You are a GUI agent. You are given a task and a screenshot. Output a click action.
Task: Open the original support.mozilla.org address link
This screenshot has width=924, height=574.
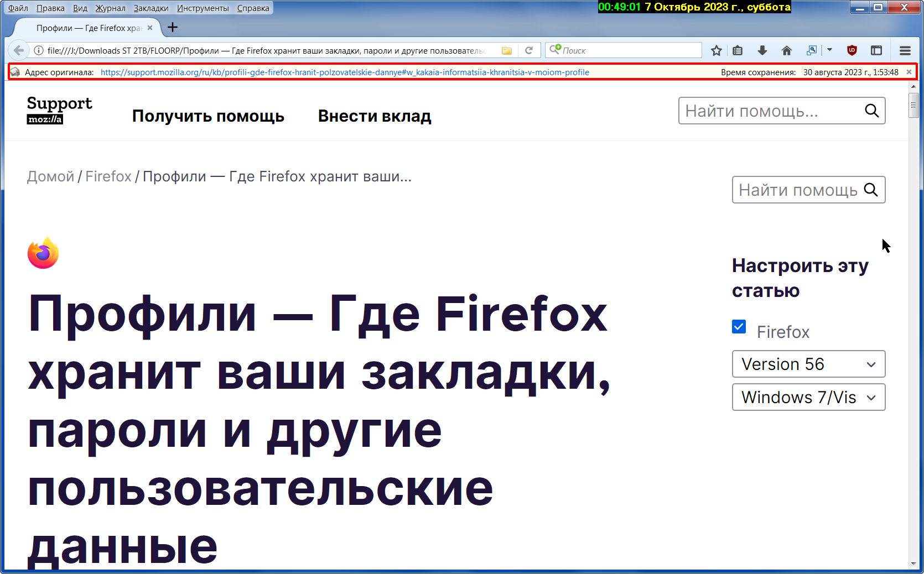tap(345, 72)
